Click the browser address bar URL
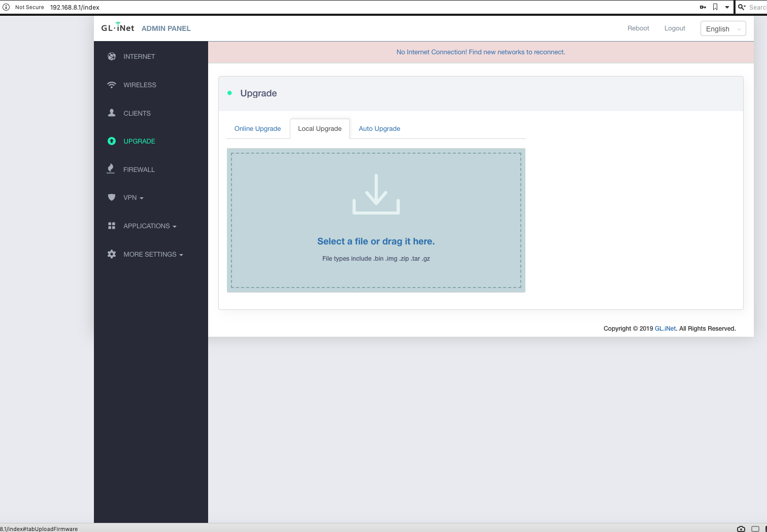This screenshot has height=532, width=767. click(x=75, y=7)
